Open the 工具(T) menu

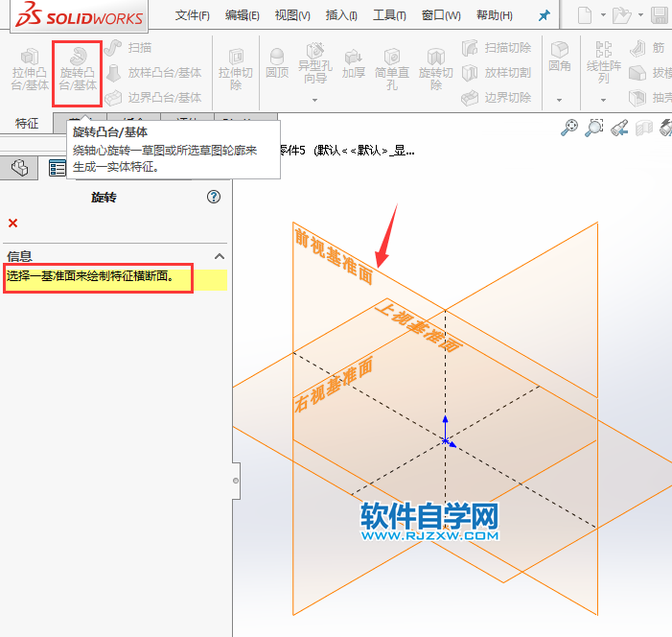389,16
